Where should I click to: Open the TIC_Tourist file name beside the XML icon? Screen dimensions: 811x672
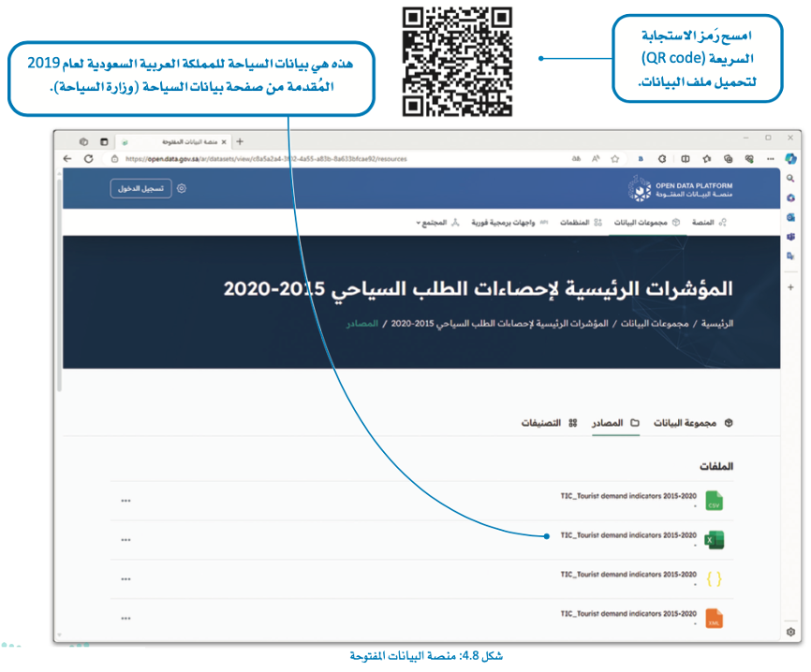point(628,614)
